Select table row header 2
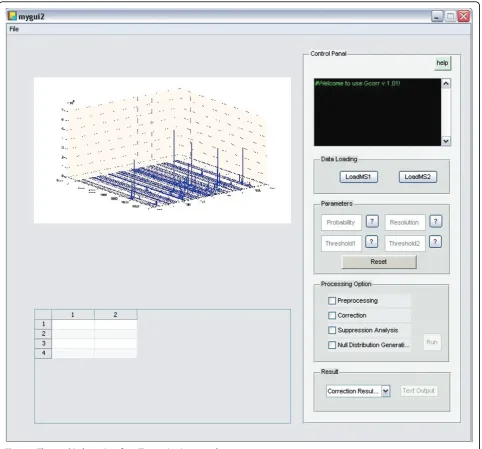This screenshot has width=482, height=449. coord(43,334)
